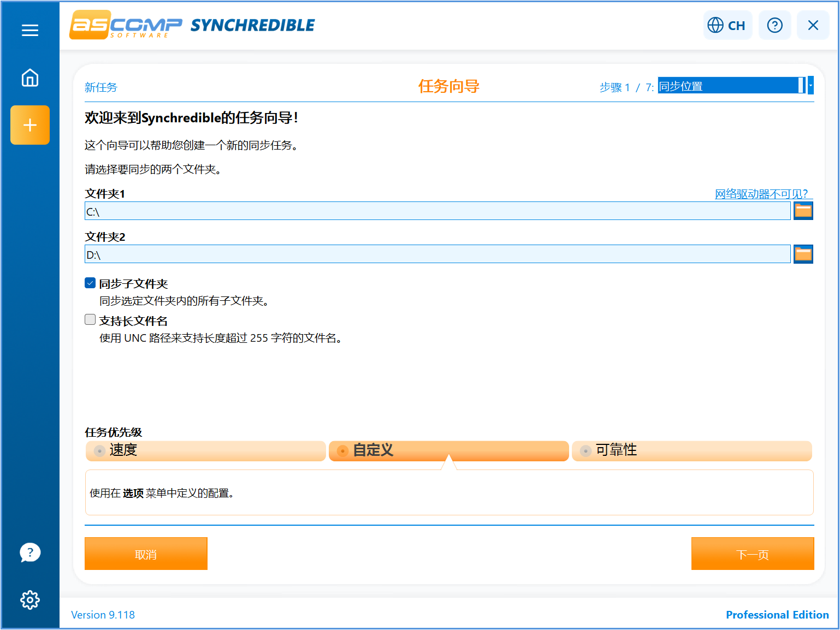Click the Version 9.118 text
The width and height of the screenshot is (840, 630).
tap(103, 615)
